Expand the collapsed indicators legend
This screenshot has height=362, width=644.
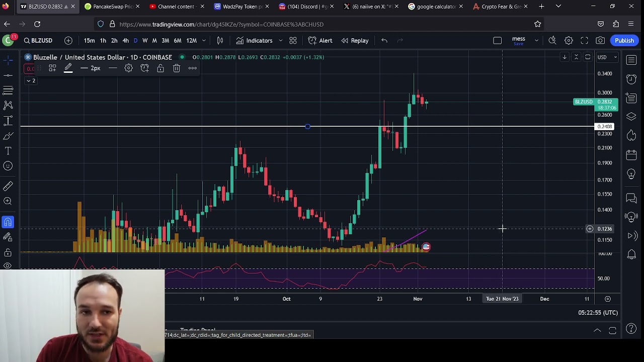point(31,80)
